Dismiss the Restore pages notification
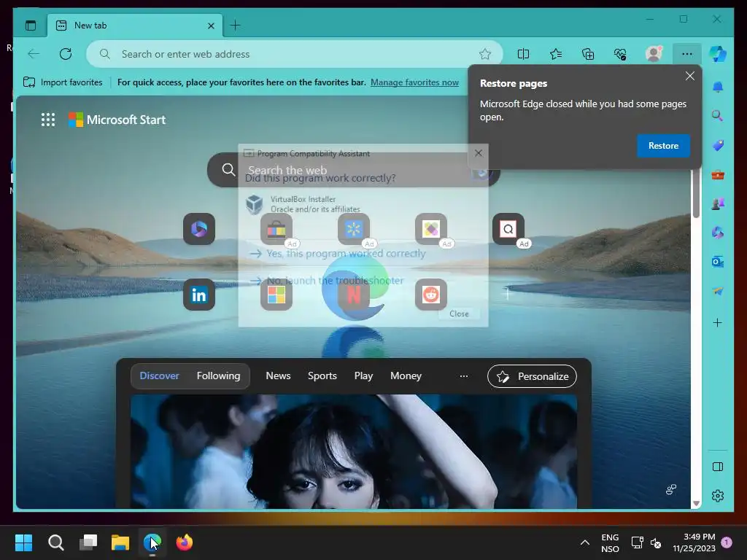This screenshot has height=560, width=747. 689,76
